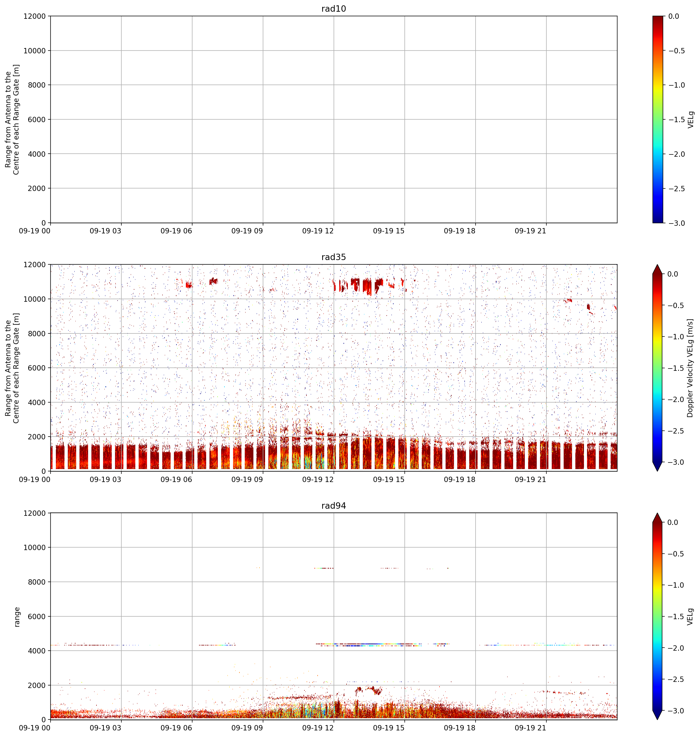Screen dimensions: 700x737
Task: Click the '-2.5' label on rad35 colorbar
Action: (x=676, y=431)
